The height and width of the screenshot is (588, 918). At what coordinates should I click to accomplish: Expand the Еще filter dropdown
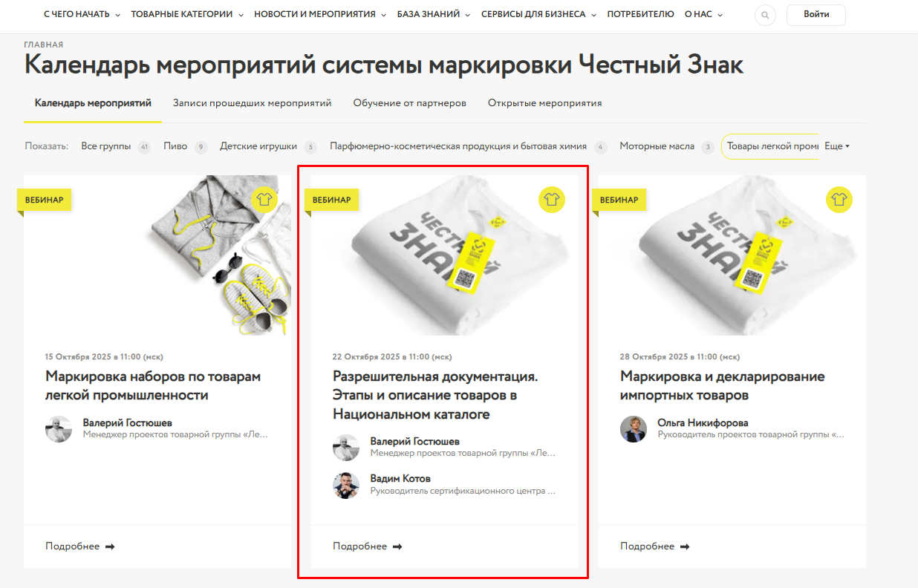pyautogui.click(x=837, y=147)
